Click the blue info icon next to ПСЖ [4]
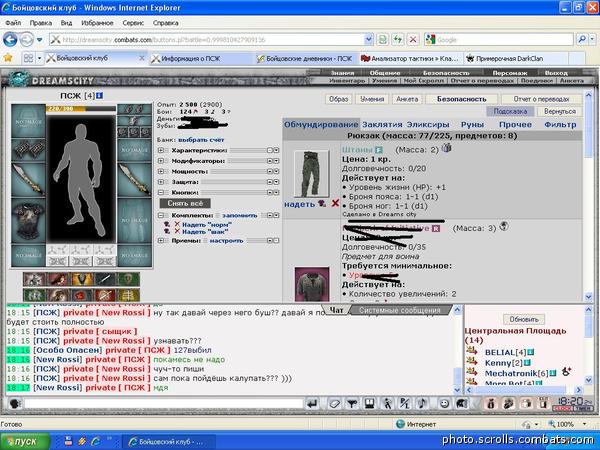 click(x=99, y=96)
